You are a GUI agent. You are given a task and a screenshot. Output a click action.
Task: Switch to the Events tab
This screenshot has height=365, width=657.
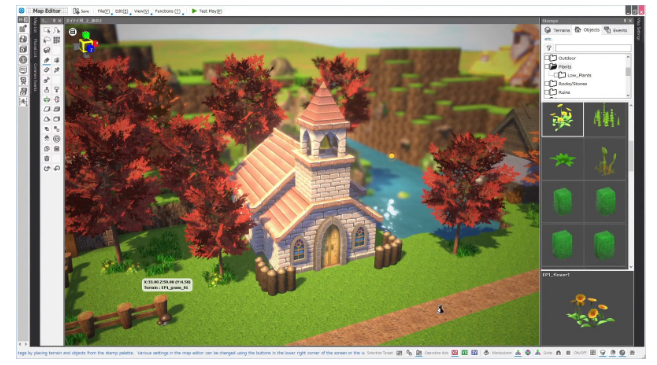click(x=616, y=30)
